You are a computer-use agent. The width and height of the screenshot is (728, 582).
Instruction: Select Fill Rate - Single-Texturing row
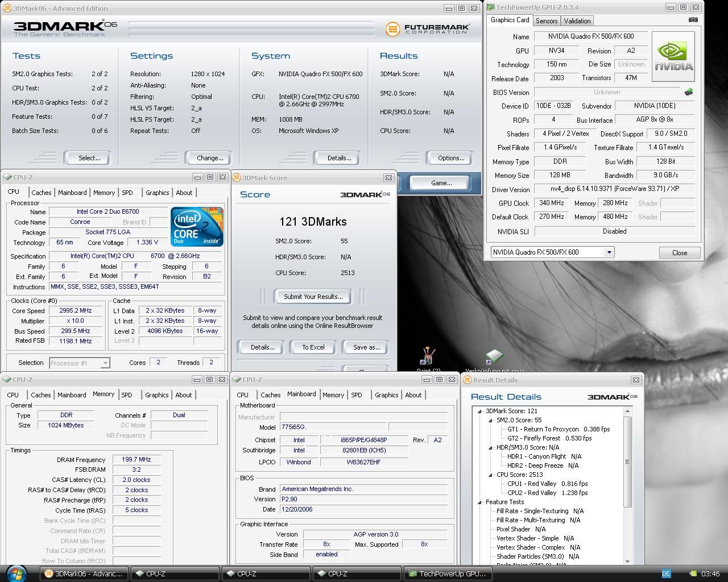539,511
